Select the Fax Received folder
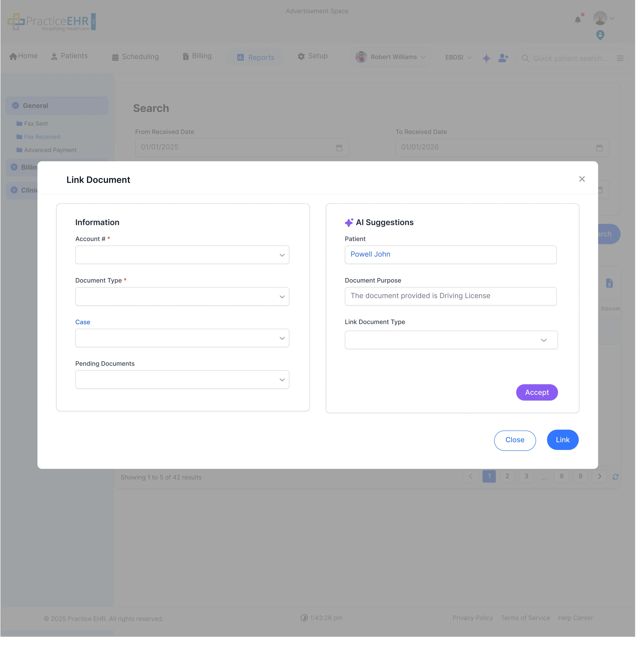Screen dimensions: 636x672 tap(42, 137)
